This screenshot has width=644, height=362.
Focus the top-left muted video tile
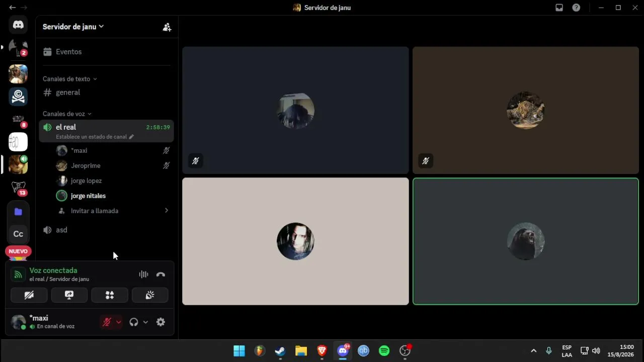pyautogui.click(x=295, y=110)
